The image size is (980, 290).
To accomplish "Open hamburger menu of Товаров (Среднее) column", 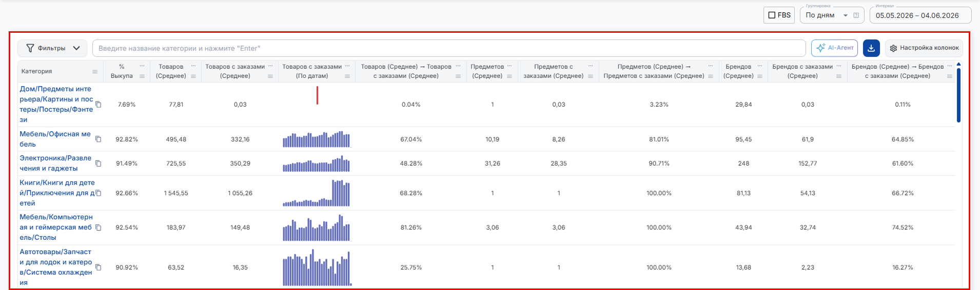I will point(193,76).
